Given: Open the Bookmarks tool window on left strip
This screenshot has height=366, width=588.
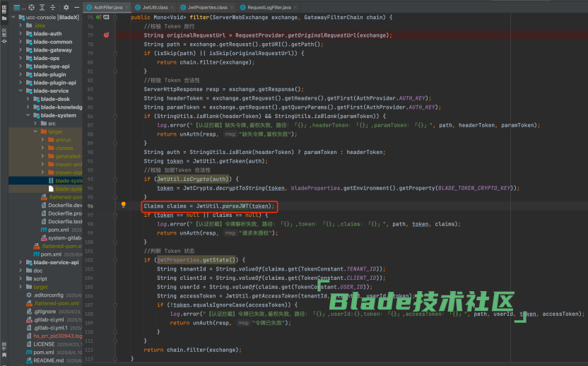Looking at the screenshot, I should tap(4, 346).
